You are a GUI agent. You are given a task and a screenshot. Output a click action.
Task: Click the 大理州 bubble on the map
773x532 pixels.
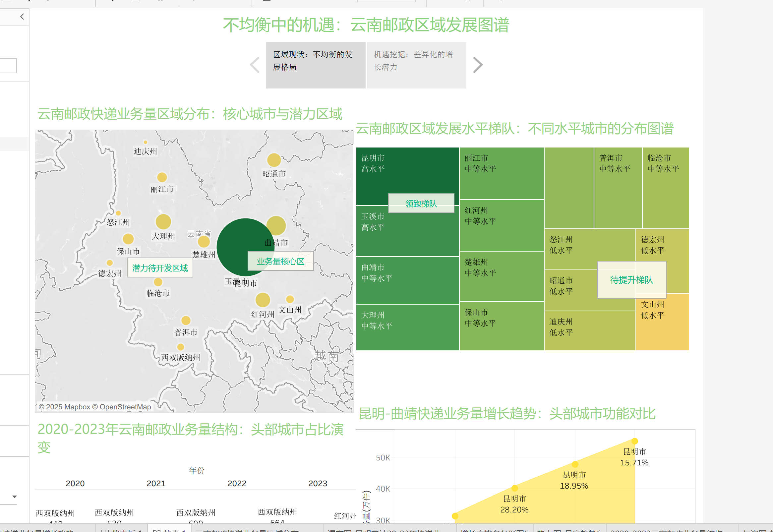163,222
